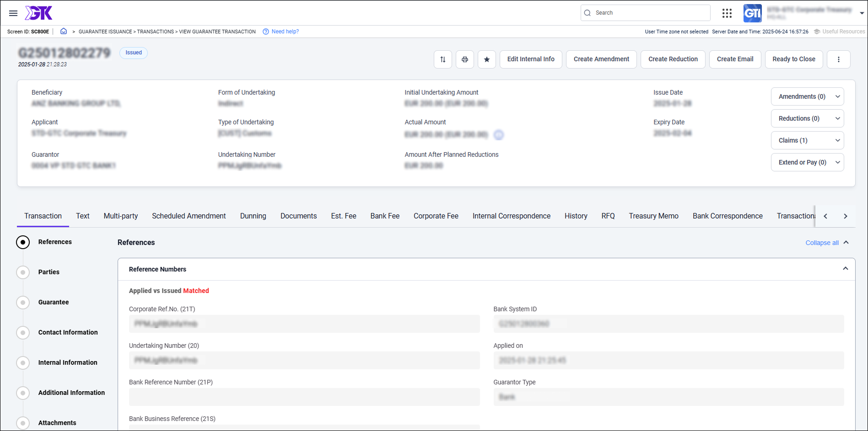Click Ready to Close button
The image size is (868, 431).
pyautogui.click(x=794, y=59)
